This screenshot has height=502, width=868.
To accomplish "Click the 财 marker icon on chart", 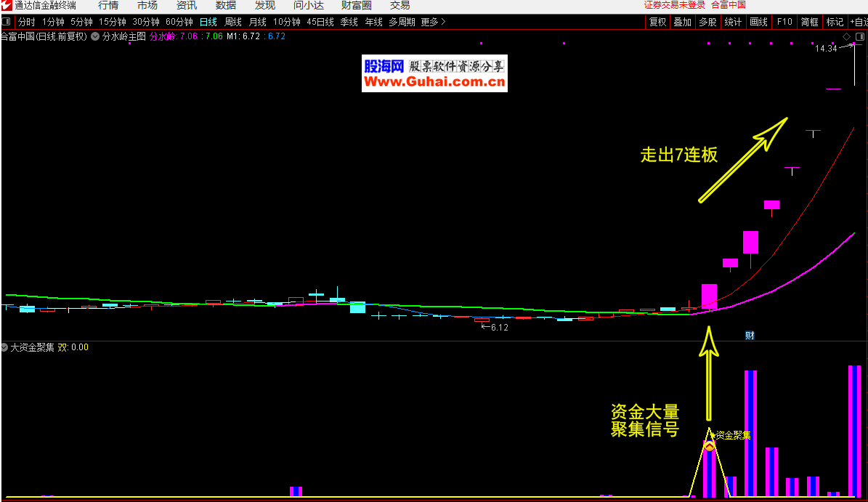I will coord(750,335).
